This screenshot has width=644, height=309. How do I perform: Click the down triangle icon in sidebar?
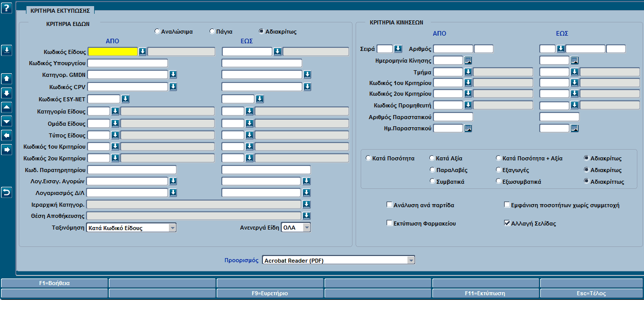click(x=7, y=122)
